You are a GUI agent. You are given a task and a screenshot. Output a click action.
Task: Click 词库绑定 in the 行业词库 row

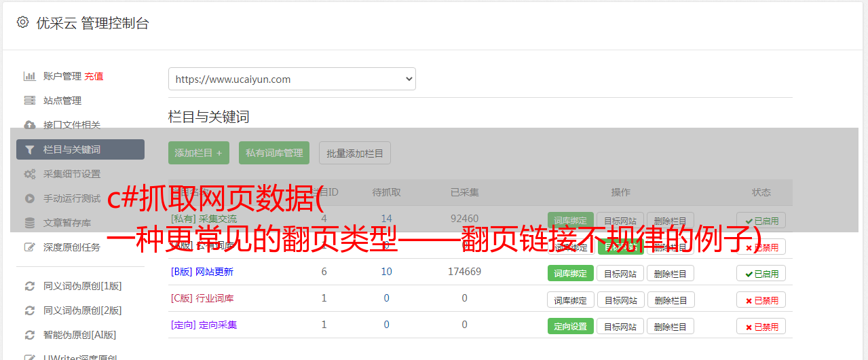click(x=571, y=300)
